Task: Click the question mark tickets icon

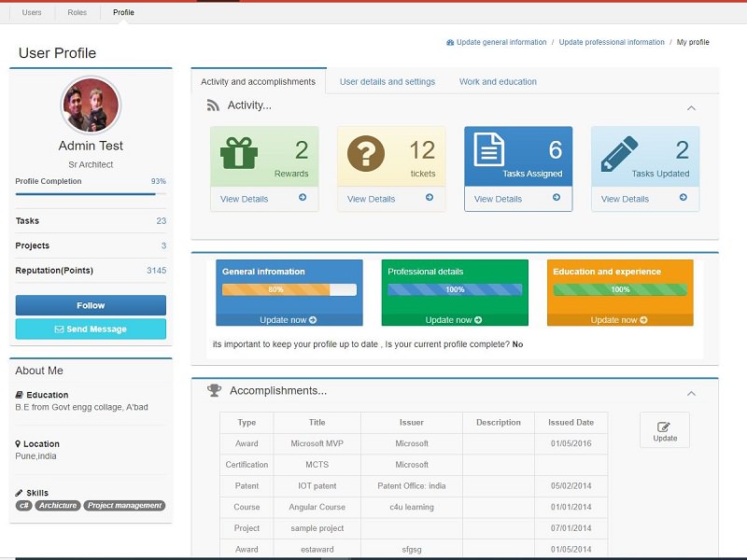Action: 366,152
